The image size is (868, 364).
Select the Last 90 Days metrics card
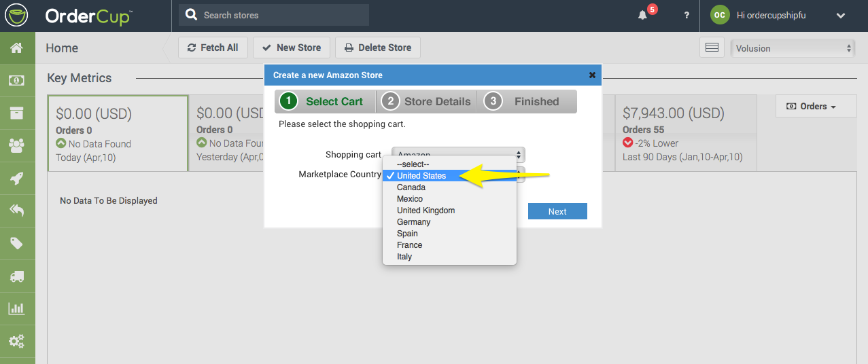(685, 133)
